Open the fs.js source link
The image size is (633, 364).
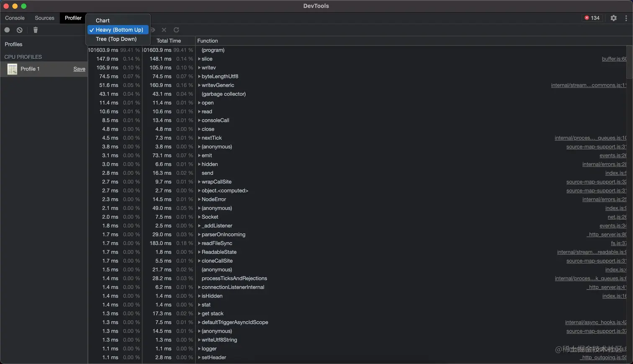coord(619,244)
